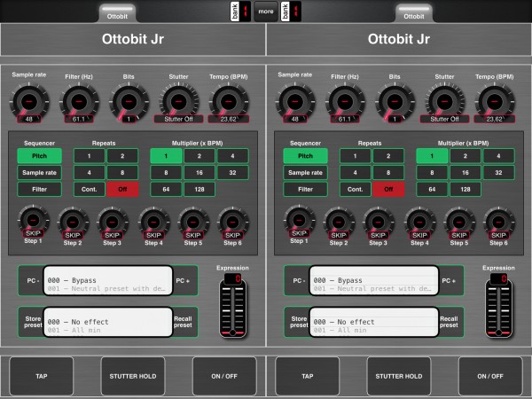Click the Step 1 knob in left panel
This screenshot has height=399, width=532.
pos(34,220)
